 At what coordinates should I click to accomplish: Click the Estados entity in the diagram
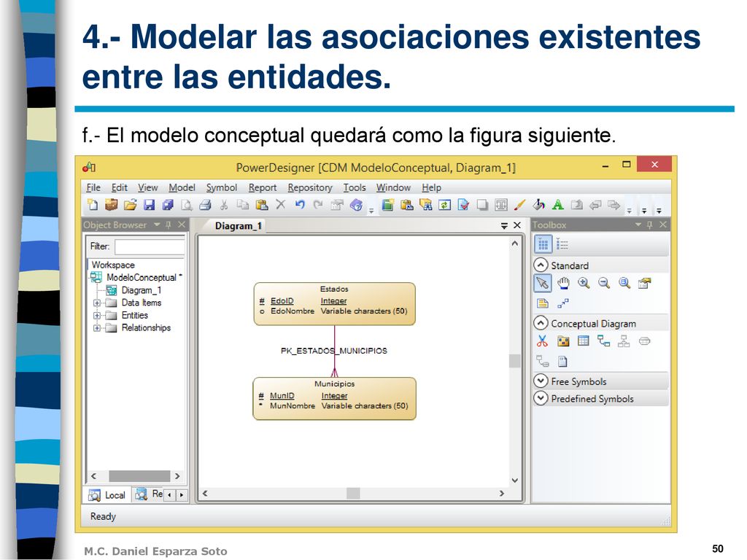coord(334,304)
